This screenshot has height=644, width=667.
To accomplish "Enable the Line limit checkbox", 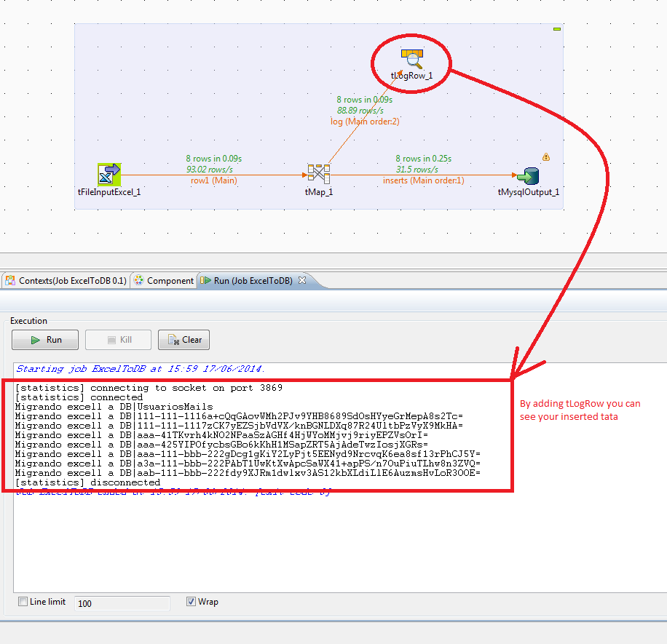I will pyautogui.click(x=23, y=602).
